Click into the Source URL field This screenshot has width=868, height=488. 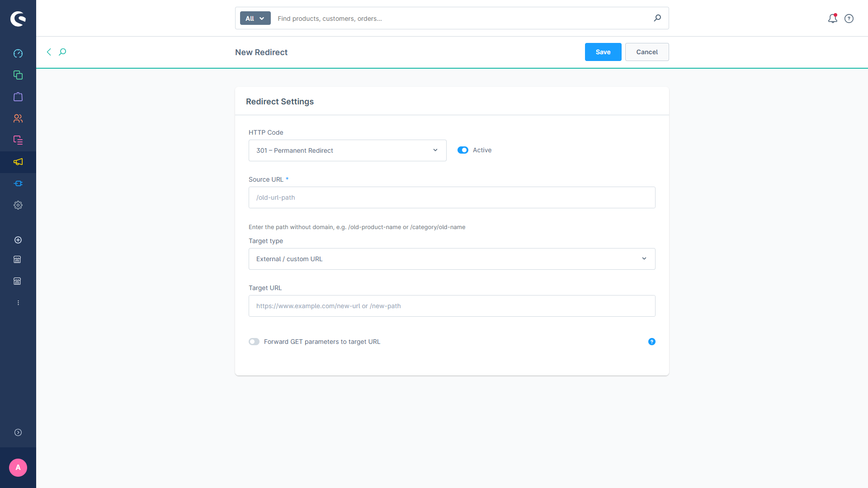tap(452, 197)
